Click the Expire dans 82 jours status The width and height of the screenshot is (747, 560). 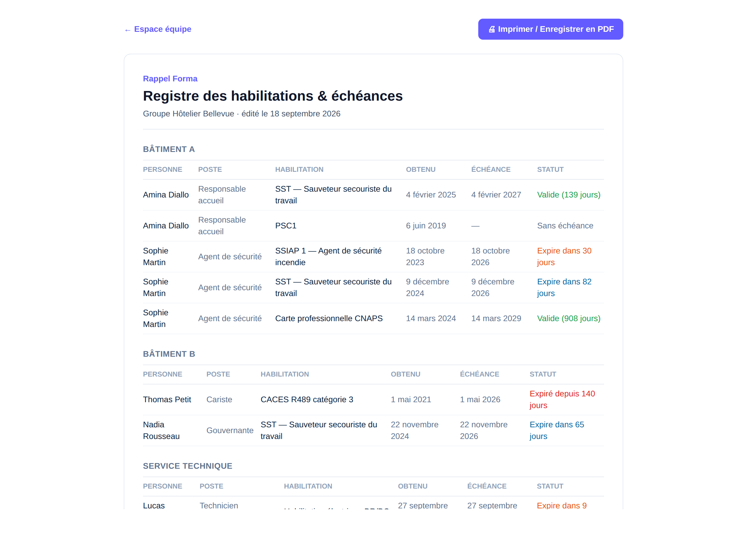tap(564, 288)
